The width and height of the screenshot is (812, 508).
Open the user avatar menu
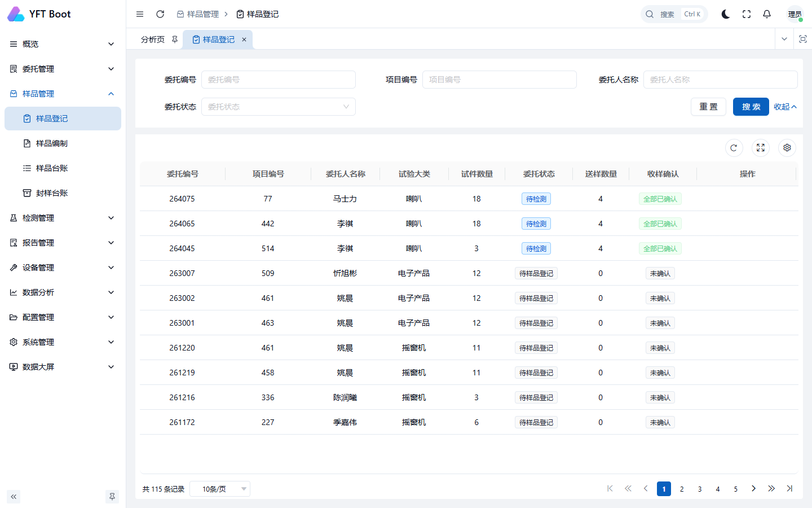(795, 14)
